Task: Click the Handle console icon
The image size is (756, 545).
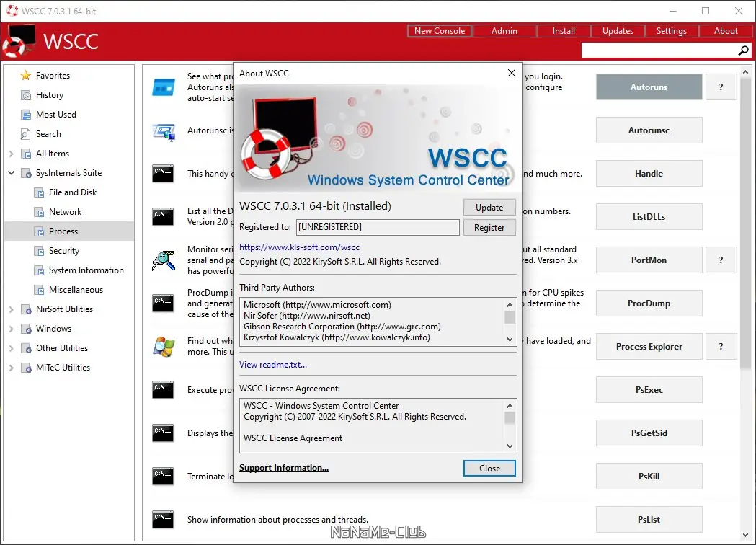Action: click(163, 174)
